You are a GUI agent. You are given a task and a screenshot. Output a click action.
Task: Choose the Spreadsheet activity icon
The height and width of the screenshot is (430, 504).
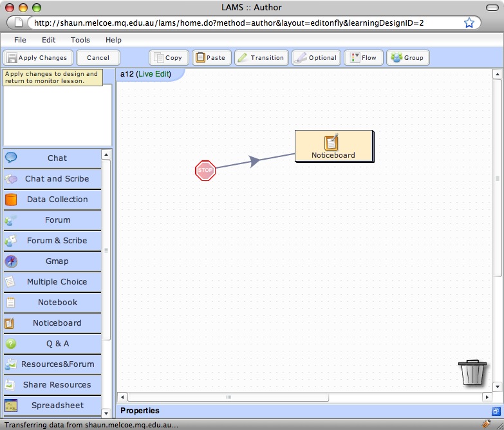click(x=11, y=406)
